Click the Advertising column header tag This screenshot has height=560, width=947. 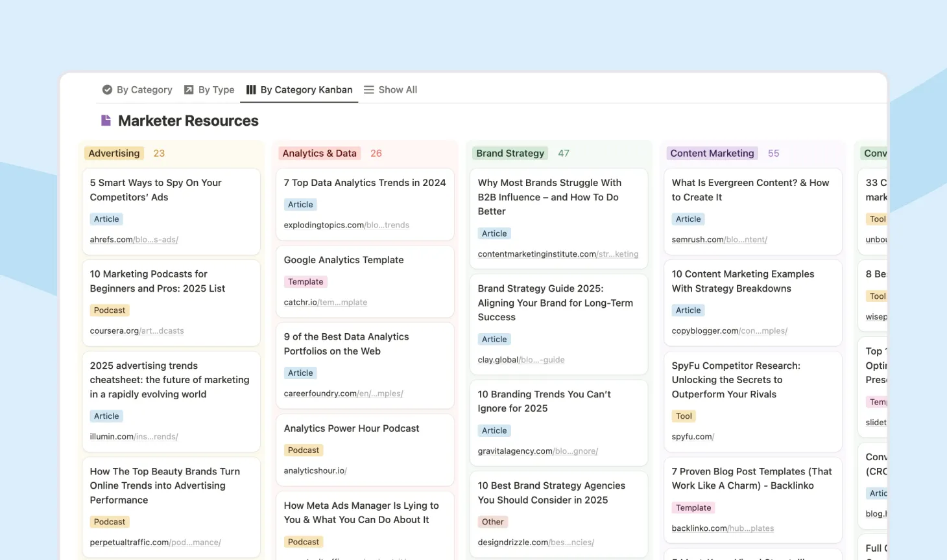click(114, 153)
